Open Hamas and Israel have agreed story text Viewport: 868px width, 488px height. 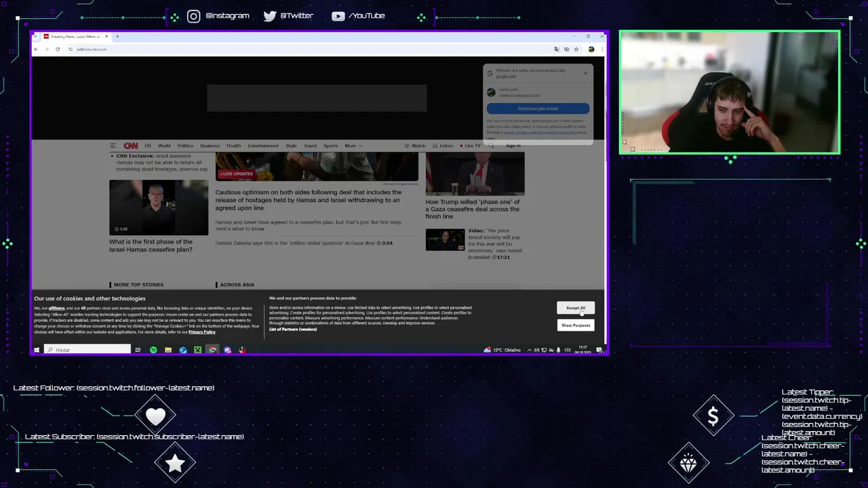click(x=309, y=225)
